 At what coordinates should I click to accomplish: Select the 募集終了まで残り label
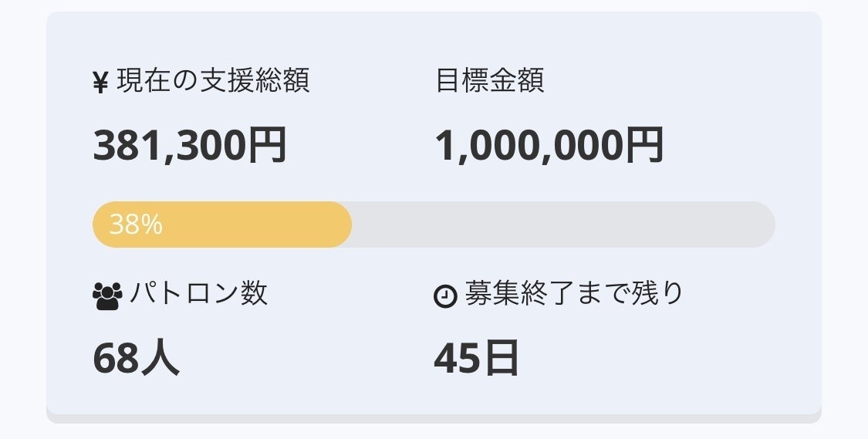tap(574, 293)
